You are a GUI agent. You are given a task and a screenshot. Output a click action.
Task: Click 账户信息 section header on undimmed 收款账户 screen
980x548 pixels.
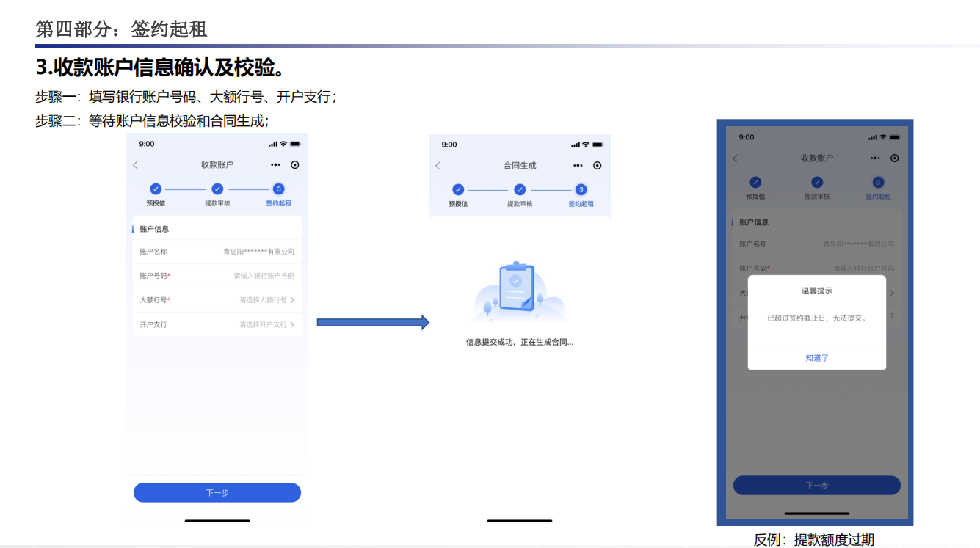154,229
